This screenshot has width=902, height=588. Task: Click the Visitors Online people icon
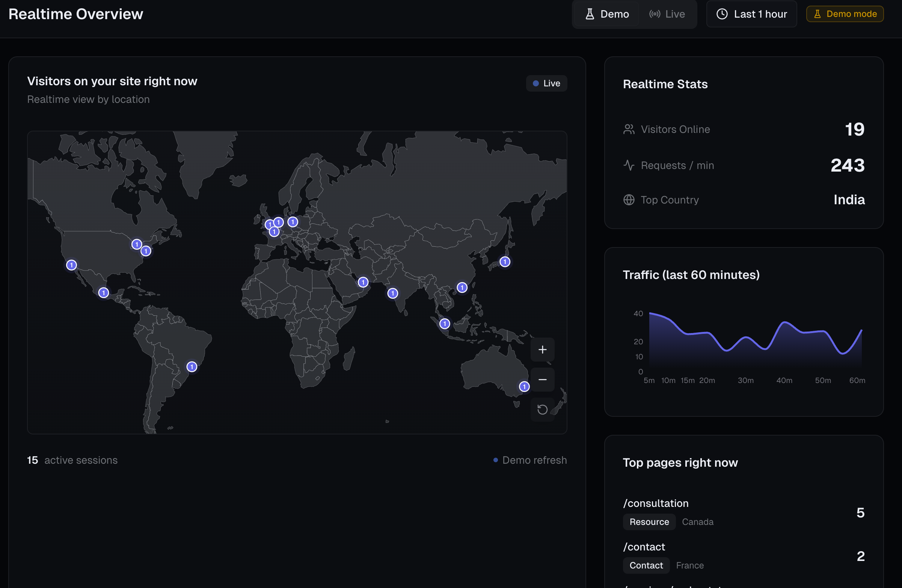(629, 129)
